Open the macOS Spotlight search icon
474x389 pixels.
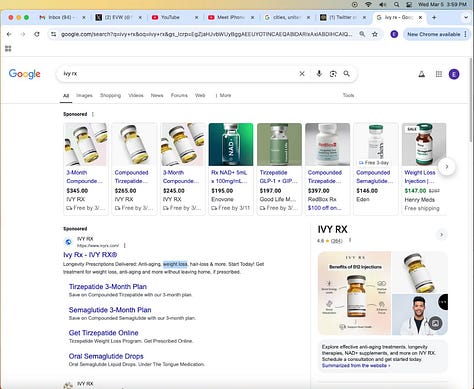396,4
